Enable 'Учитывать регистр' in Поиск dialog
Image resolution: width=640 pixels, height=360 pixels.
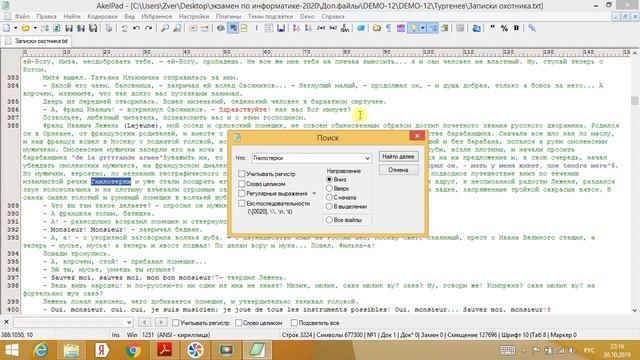tap(242, 174)
